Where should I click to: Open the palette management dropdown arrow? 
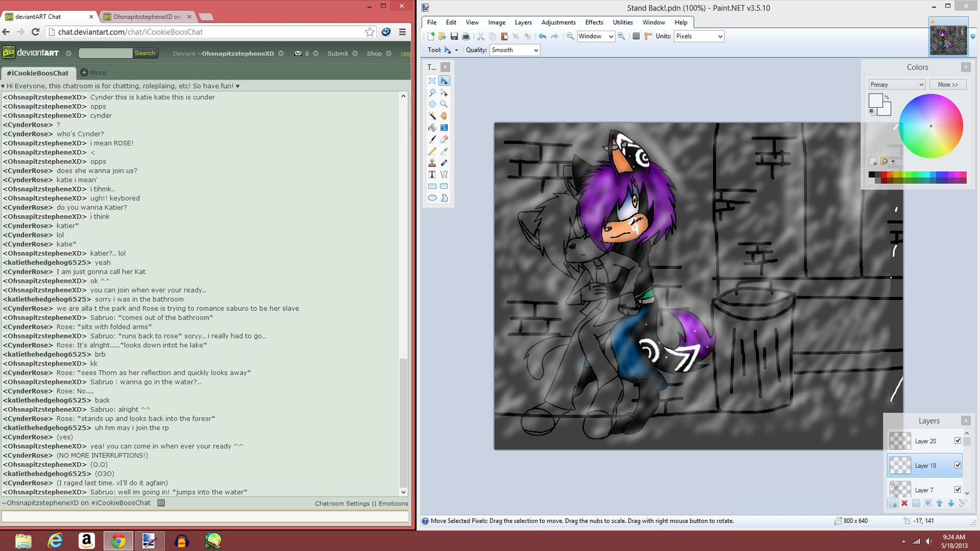pos(893,162)
